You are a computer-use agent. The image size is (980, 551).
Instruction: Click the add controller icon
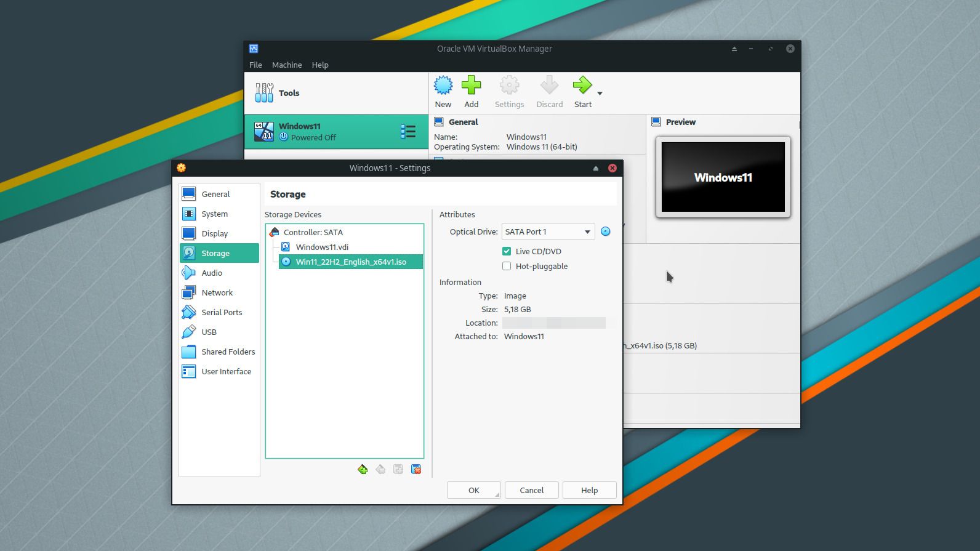pyautogui.click(x=363, y=469)
